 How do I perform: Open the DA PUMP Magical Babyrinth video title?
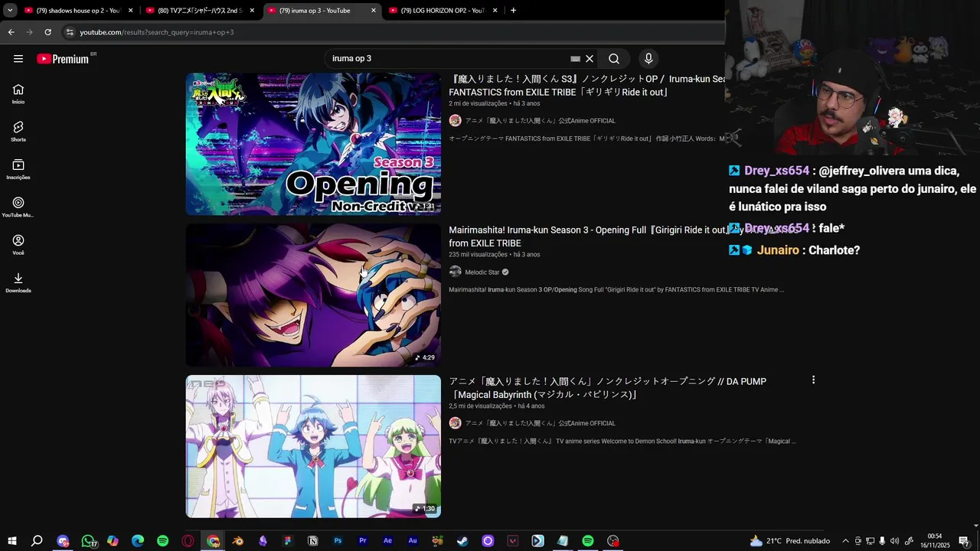click(607, 388)
